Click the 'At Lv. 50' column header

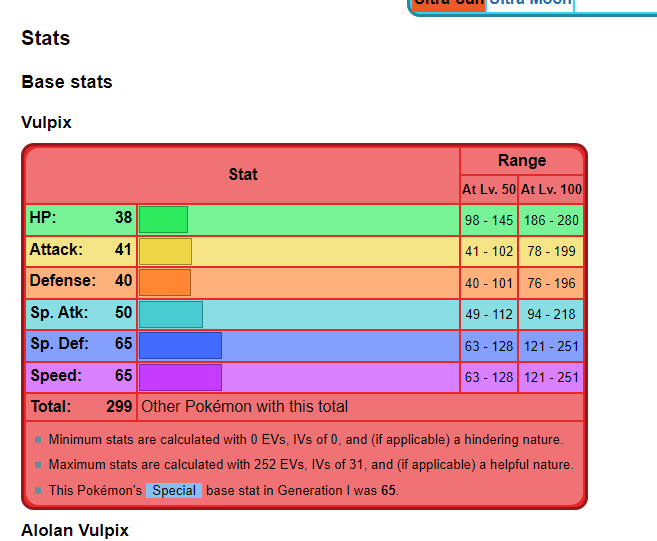point(489,189)
